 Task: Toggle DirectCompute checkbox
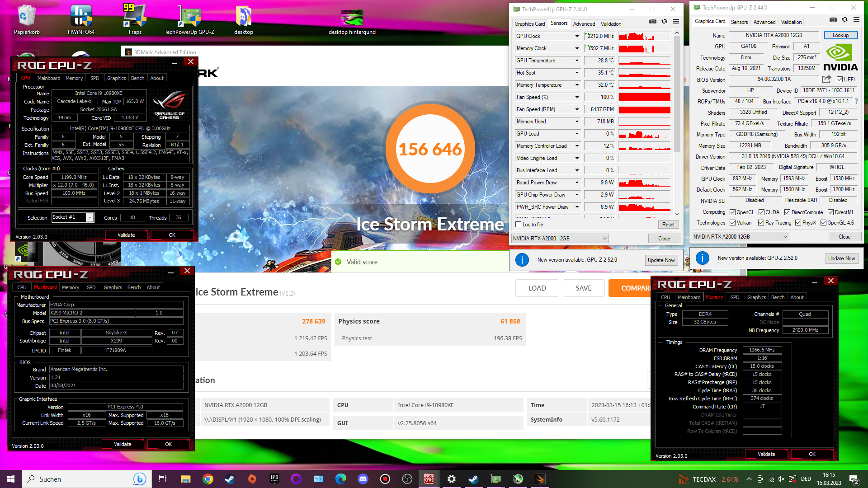coord(787,212)
